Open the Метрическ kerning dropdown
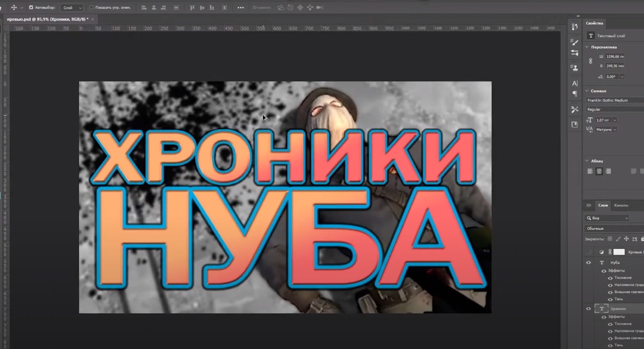Viewport: 644px width, 349px height. [615, 130]
